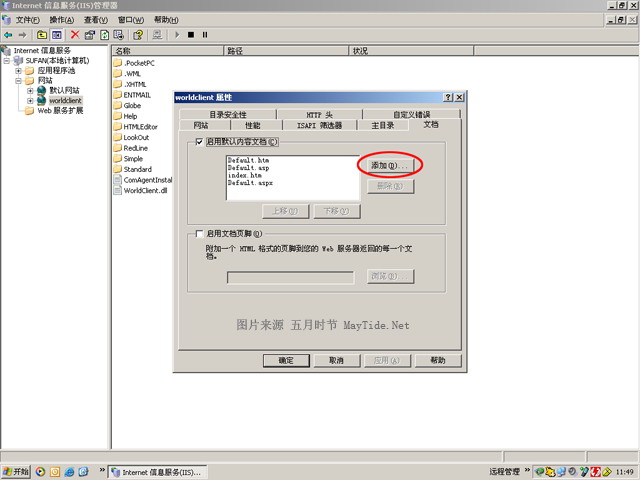Collapse the 网站 tree node
Image resolution: width=640 pixels, height=480 pixels.
coord(18,81)
